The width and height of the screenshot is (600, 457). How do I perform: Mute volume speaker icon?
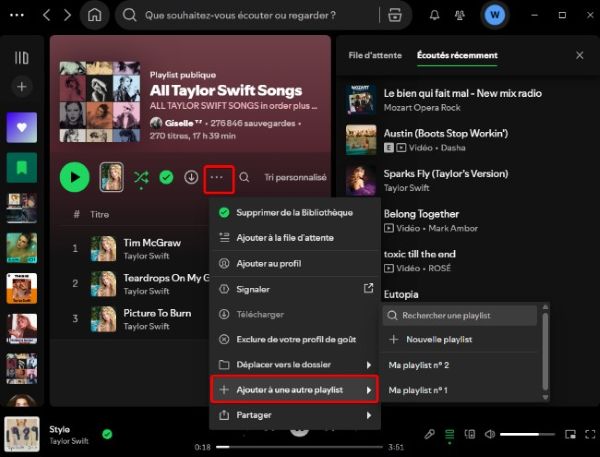point(490,434)
